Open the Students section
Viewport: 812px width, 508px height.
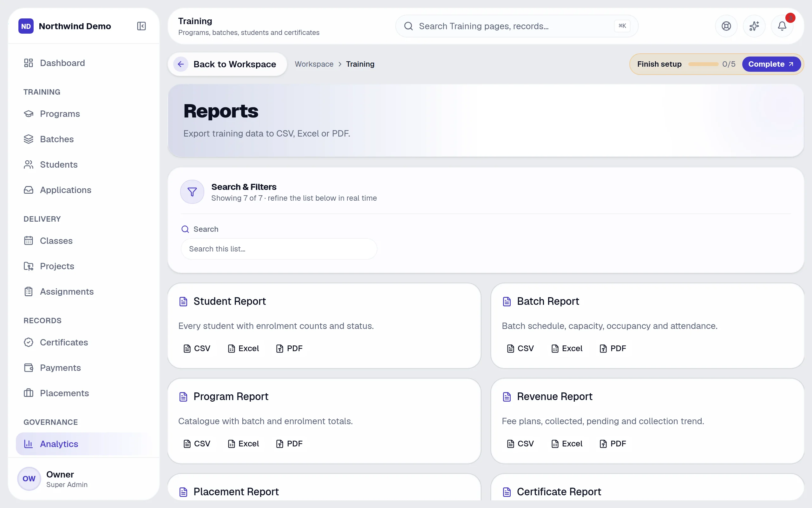[x=83, y=164]
